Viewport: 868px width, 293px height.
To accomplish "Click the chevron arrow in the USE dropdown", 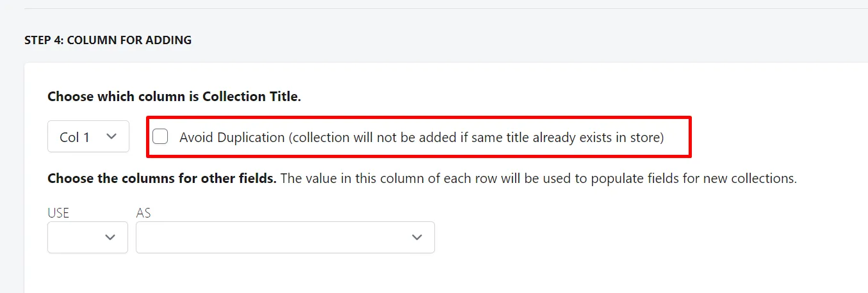I will (x=110, y=237).
